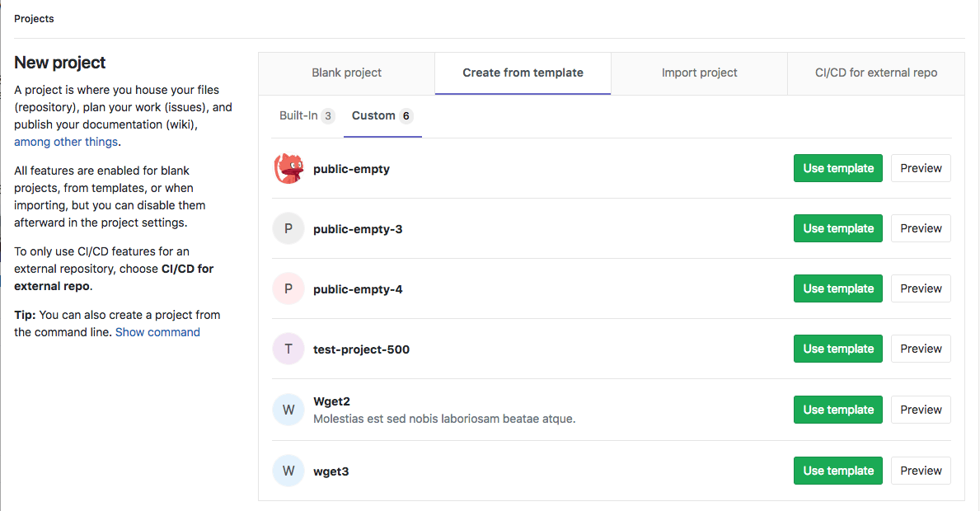
Task: Click the Projects breadcrumb label
Action: click(34, 18)
